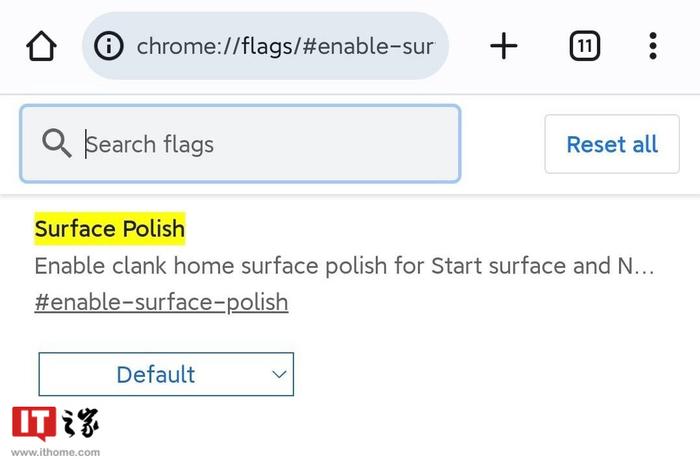Click the chrome://flags address bar text

click(285, 46)
